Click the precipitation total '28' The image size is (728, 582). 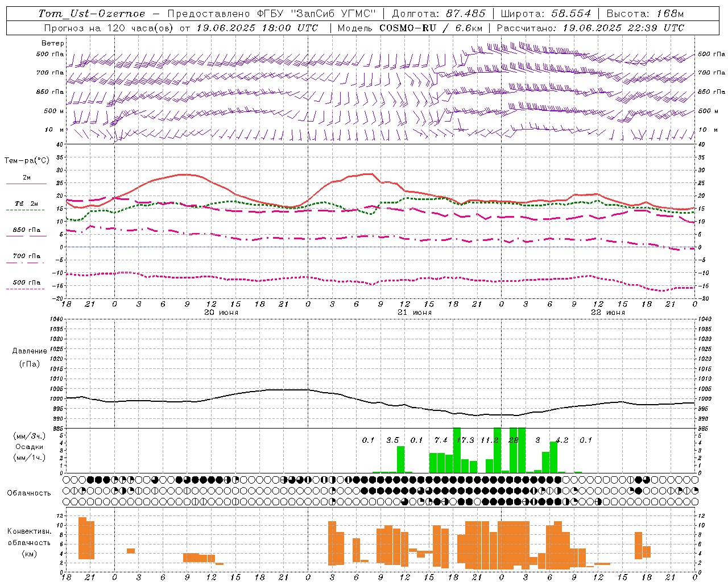tap(514, 440)
